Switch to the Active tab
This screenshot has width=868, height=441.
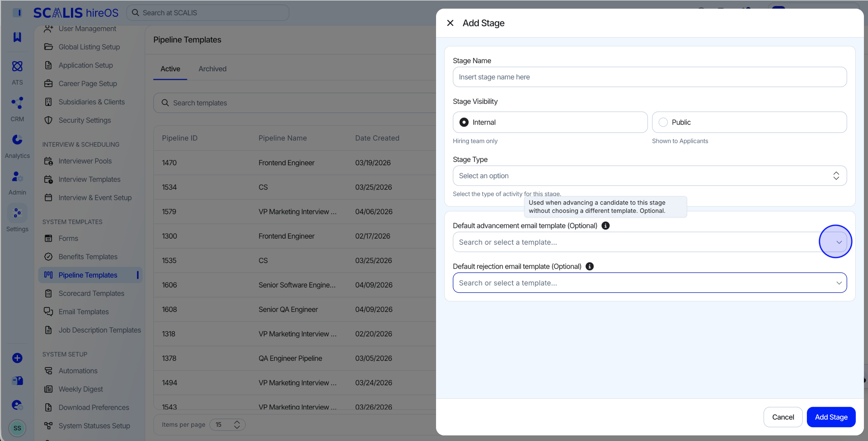170,69
